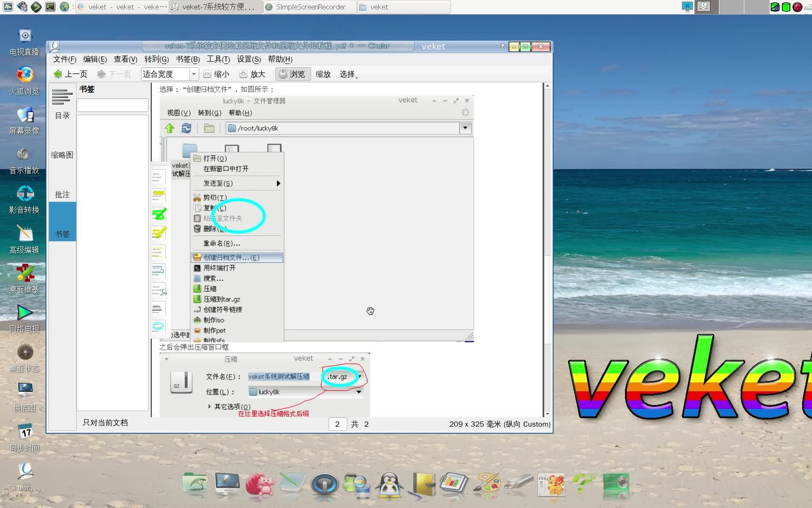Show the 缩略图 thumbnails sidebar panel

(62, 144)
